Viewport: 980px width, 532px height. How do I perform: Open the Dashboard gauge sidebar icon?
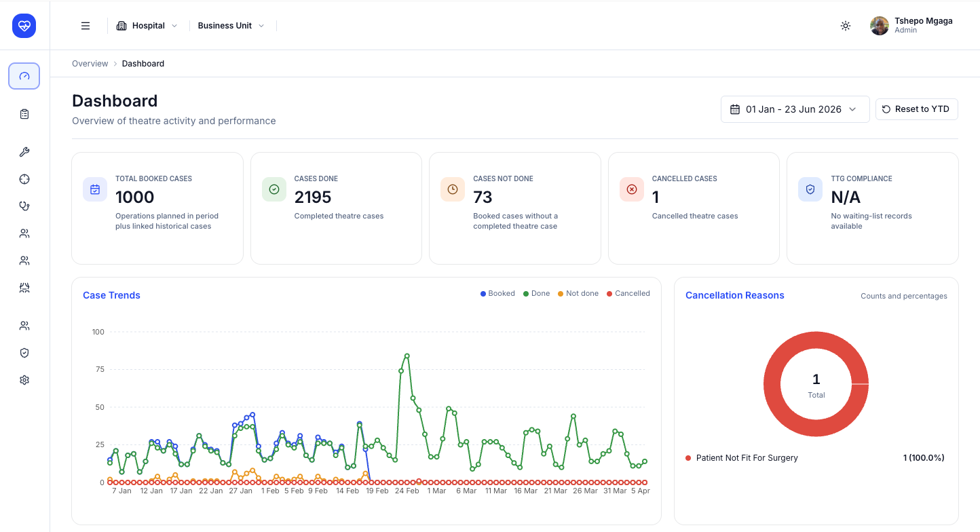click(x=24, y=76)
